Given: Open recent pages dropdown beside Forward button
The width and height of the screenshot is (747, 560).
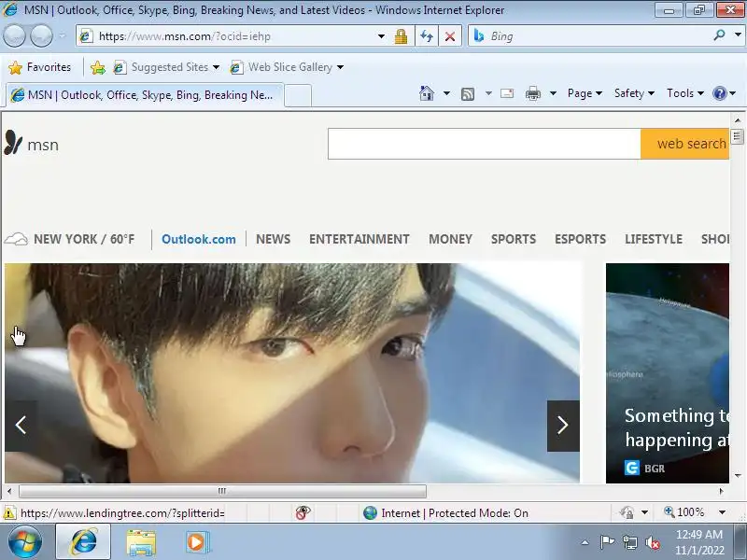Looking at the screenshot, I should (63, 36).
